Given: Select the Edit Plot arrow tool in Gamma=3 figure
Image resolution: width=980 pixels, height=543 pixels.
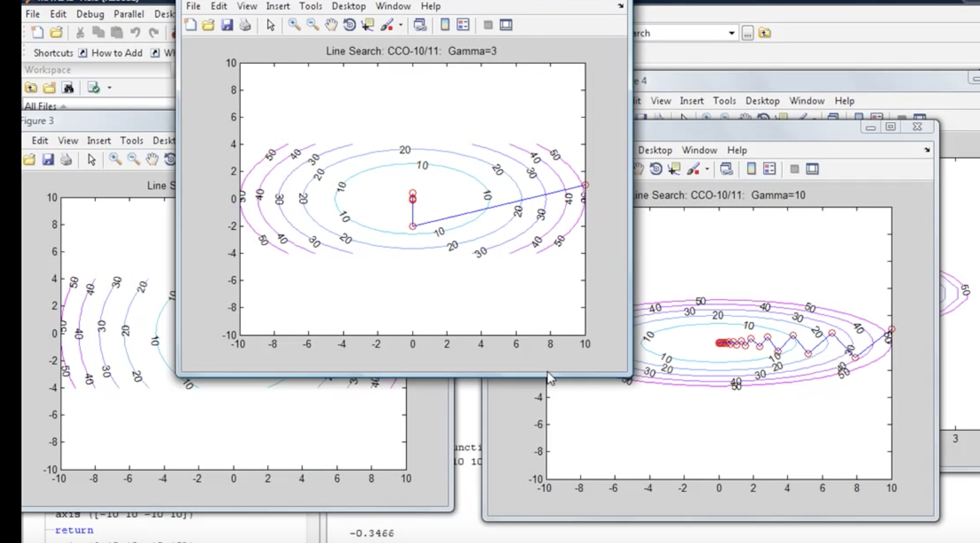Looking at the screenshot, I should [270, 25].
